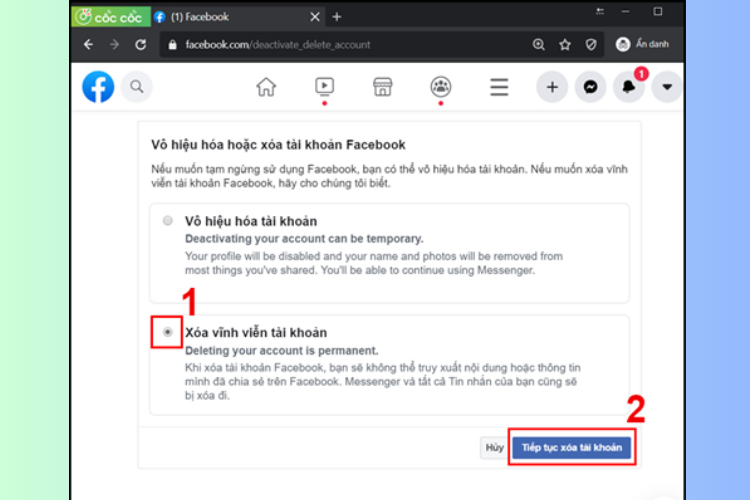
Task: Open the Facebook search icon
Action: 137,87
